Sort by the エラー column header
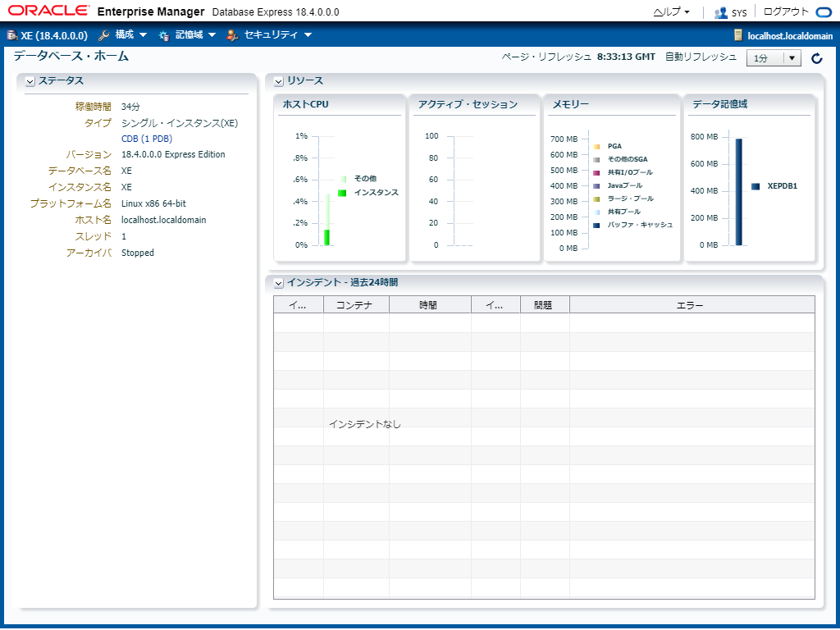This screenshot has width=840, height=630. click(692, 305)
